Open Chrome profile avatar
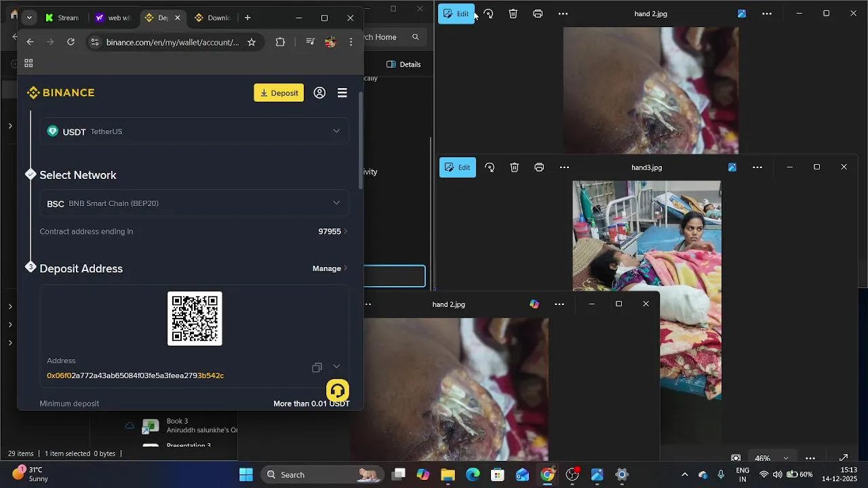 (330, 42)
